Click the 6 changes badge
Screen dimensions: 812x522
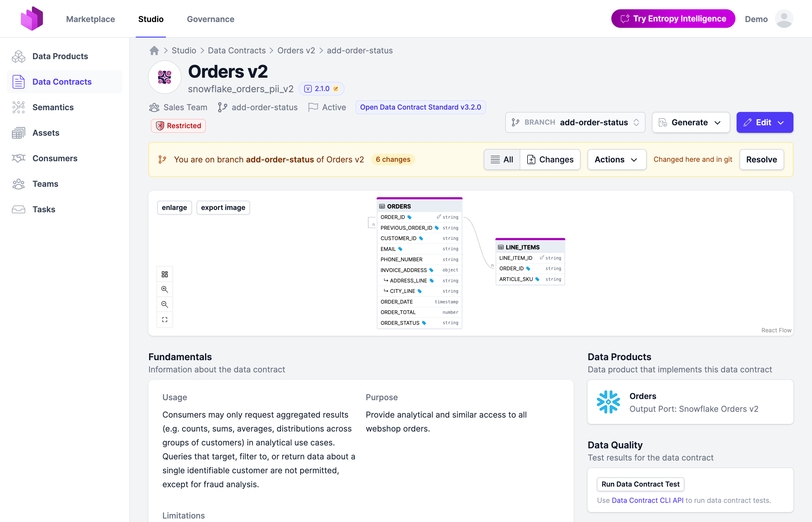[x=393, y=160]
